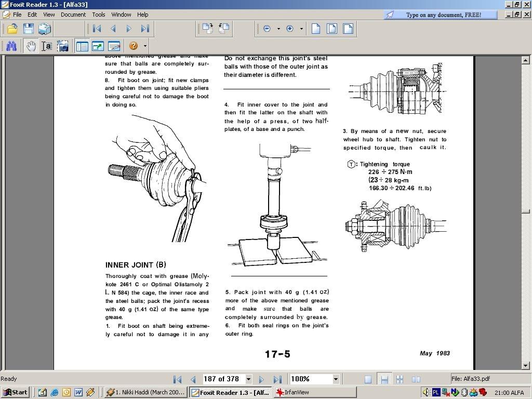The width and height of the screenshot is (532, 399).
Task: Open the View menu
Action: (x=49, y=15)
